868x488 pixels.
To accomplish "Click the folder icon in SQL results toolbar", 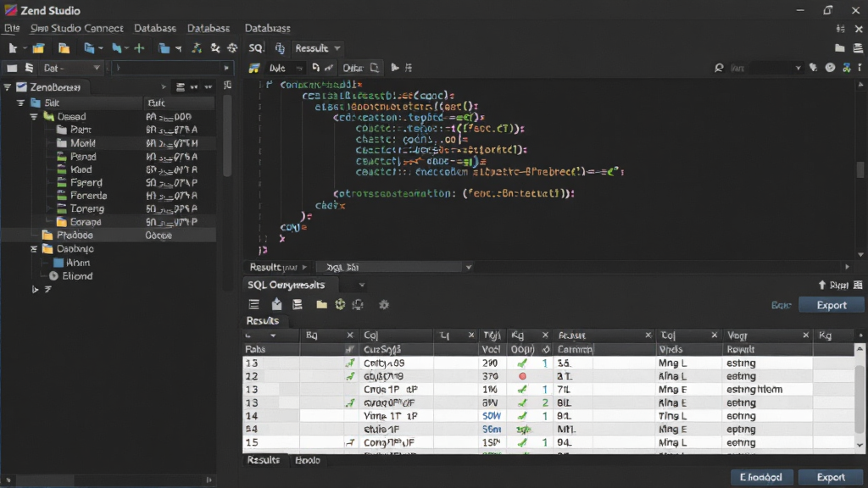I will (x=321, y=304).
